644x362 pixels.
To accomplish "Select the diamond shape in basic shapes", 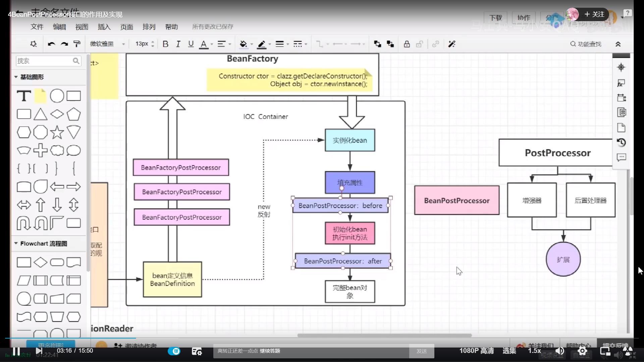I will coord(57,114).
